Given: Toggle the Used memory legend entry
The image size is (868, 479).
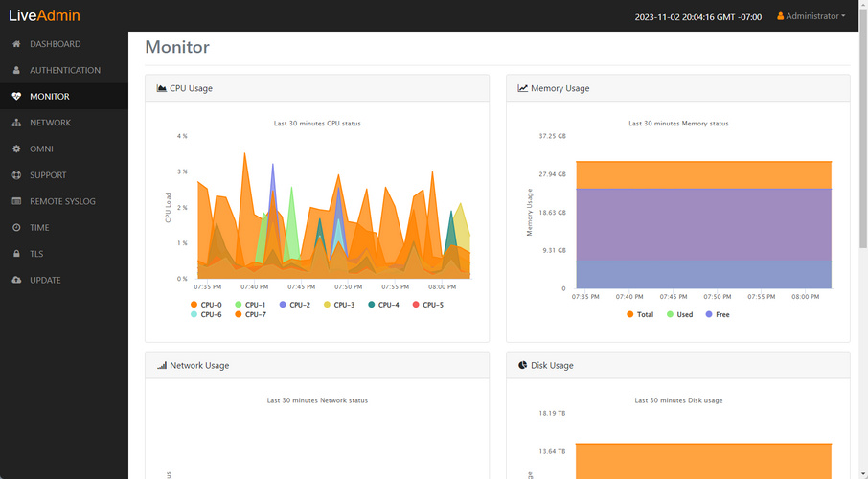Looking at the screenshot, I should click(x=679, y=314).
